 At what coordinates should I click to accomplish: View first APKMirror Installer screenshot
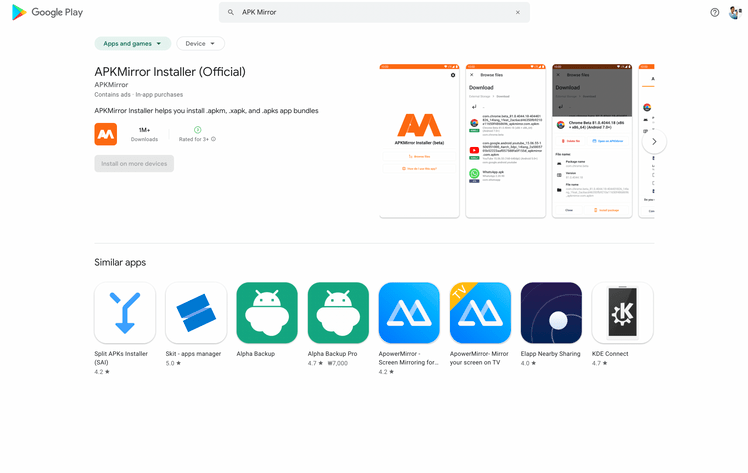[x=419, y=141]
